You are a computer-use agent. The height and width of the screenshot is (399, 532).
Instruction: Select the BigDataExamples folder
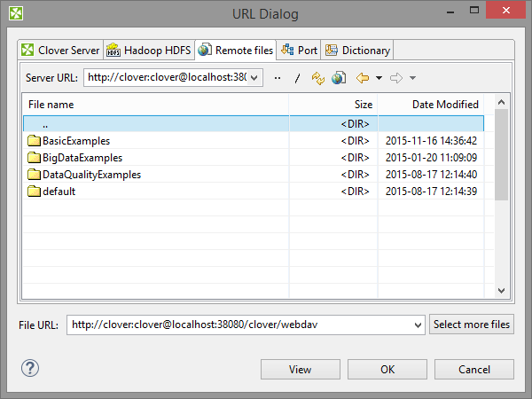tap(254, 158)
